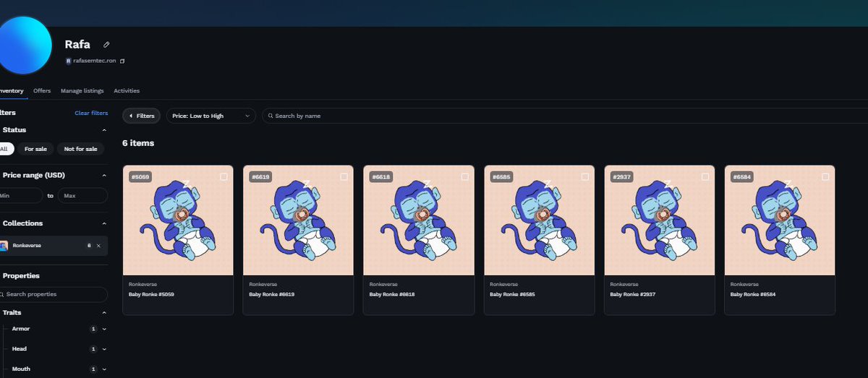Click the #5059 badge on first card
This screenshot has height=378, width=868.
(x=140, y=177)
